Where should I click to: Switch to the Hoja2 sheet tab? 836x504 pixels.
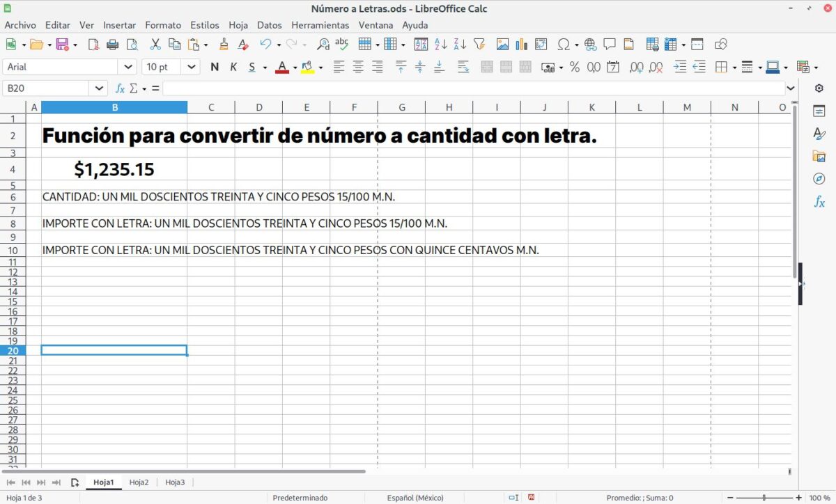139,482
